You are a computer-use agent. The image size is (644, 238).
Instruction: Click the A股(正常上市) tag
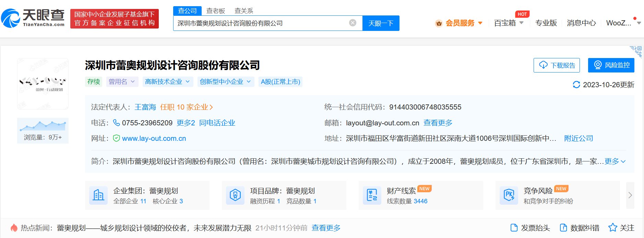[x=281, y=81]
